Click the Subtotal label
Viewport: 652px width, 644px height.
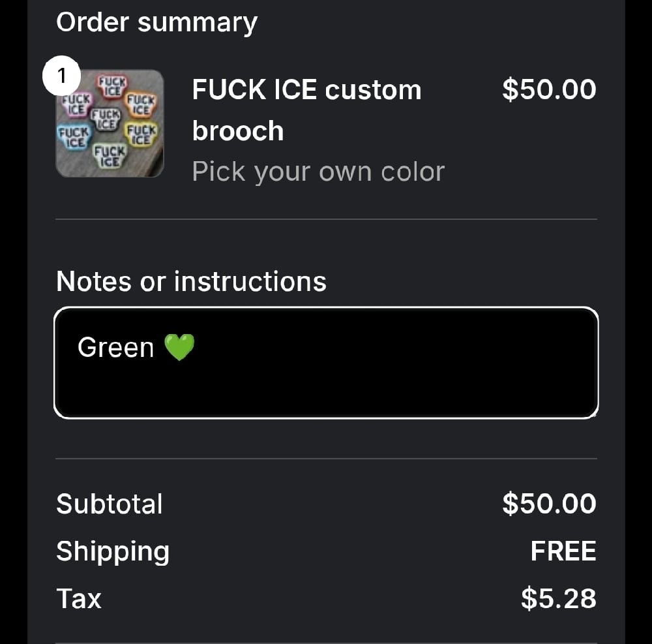tap(110, 504)
